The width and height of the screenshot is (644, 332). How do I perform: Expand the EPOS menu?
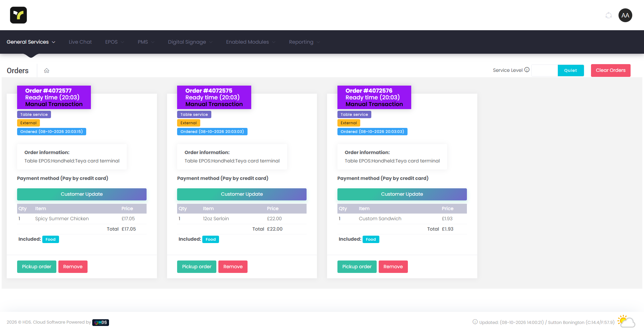115,42
